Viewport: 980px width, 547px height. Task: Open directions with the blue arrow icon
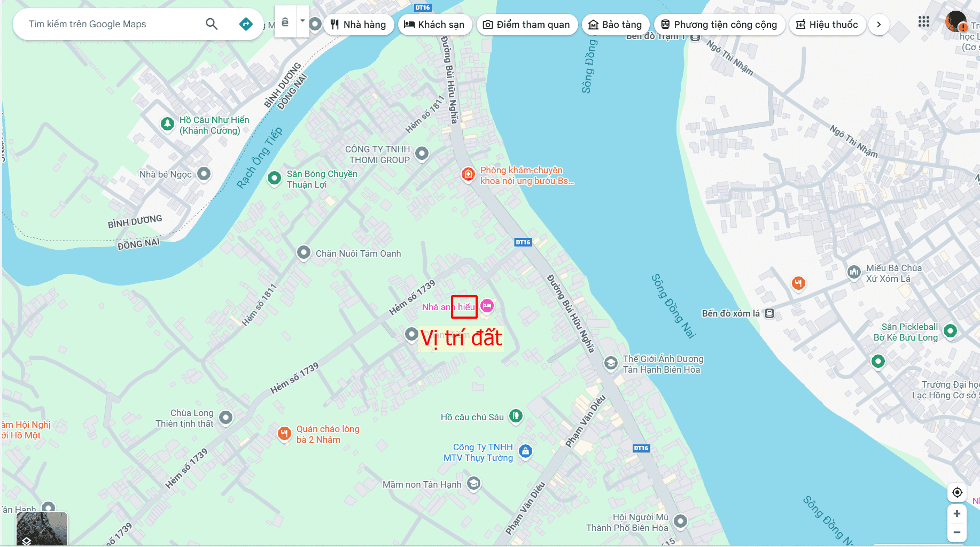(246, 24)
